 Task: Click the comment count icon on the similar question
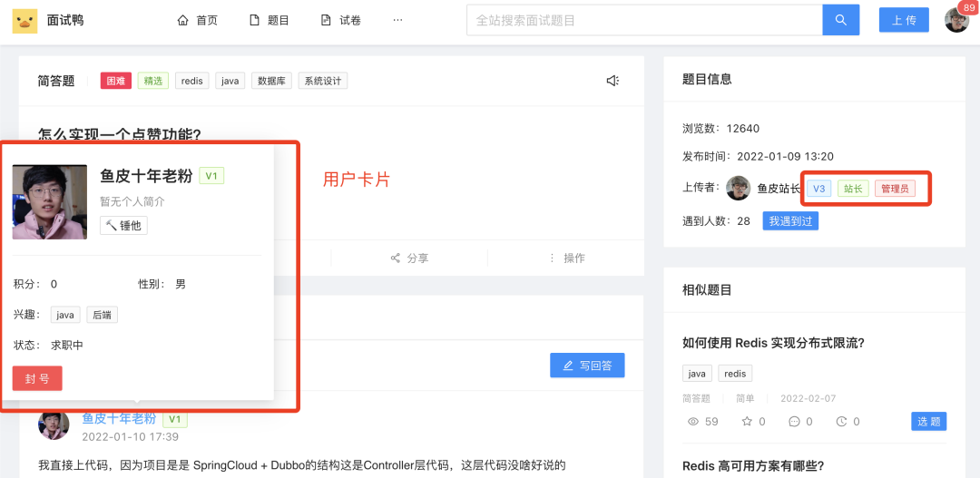point(795,422)
